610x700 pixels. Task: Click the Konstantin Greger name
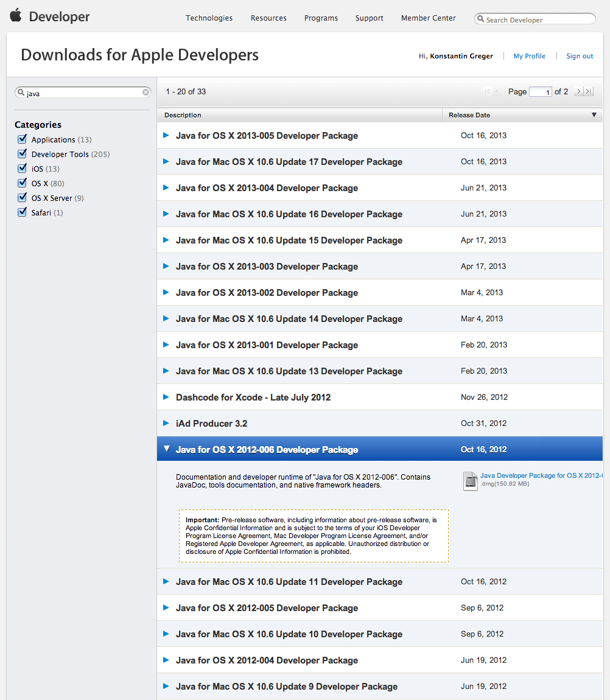[x=461, y=56]
